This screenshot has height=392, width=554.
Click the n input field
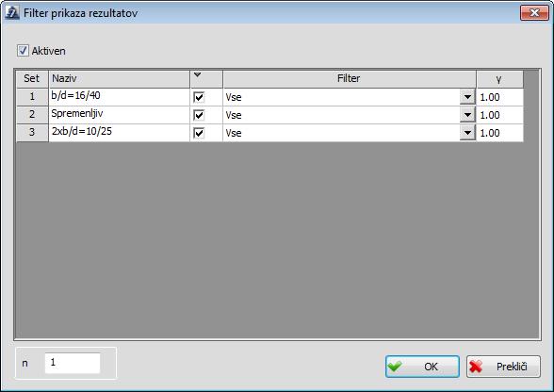tap(73, 363)
